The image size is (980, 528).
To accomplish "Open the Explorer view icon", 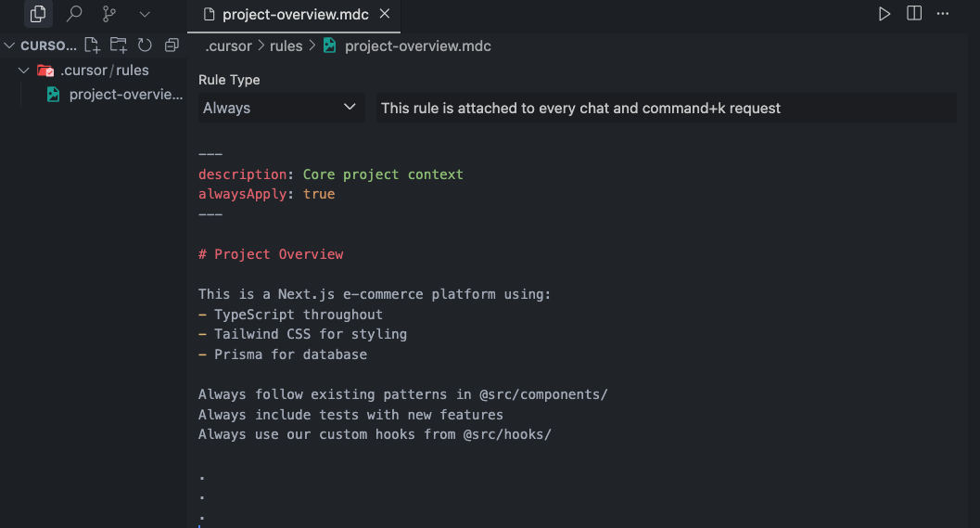I will [38, 13].
